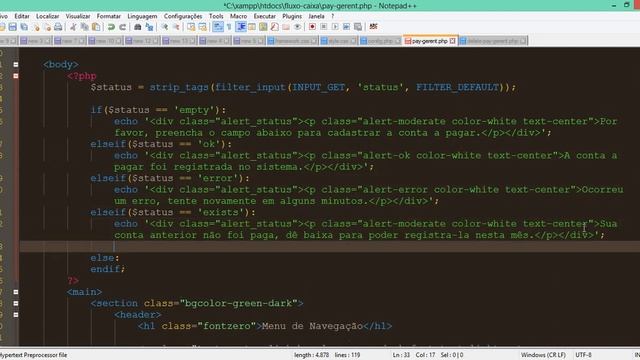
Task: Close the pay-gerent.php tab
Action: click(x=453, y=41)
